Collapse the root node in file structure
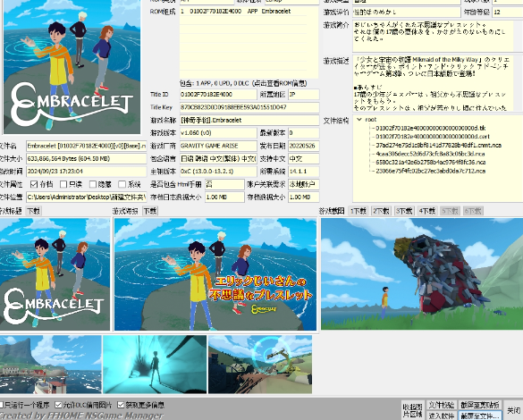Image resolution: width=523 pixels, height=420 pixels. pos(359,120)
